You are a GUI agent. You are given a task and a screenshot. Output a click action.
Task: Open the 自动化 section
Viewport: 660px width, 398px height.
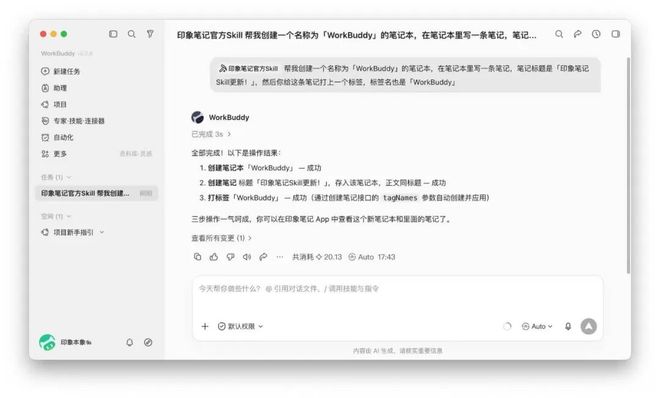(x=57, y=137)
